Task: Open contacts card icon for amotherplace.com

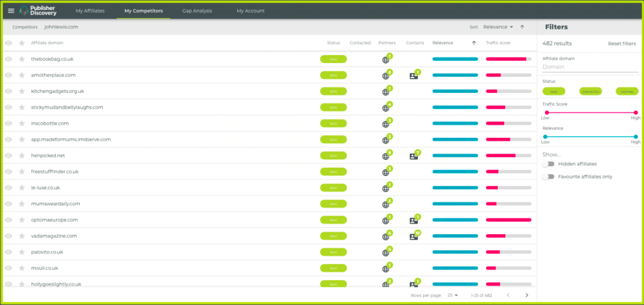Action: (x=414, y=76)
